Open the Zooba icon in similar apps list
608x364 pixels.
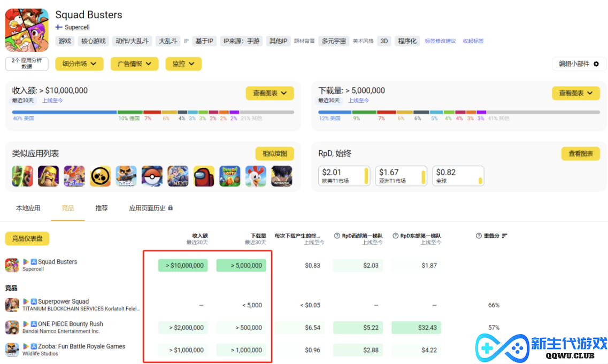point(126,176)
